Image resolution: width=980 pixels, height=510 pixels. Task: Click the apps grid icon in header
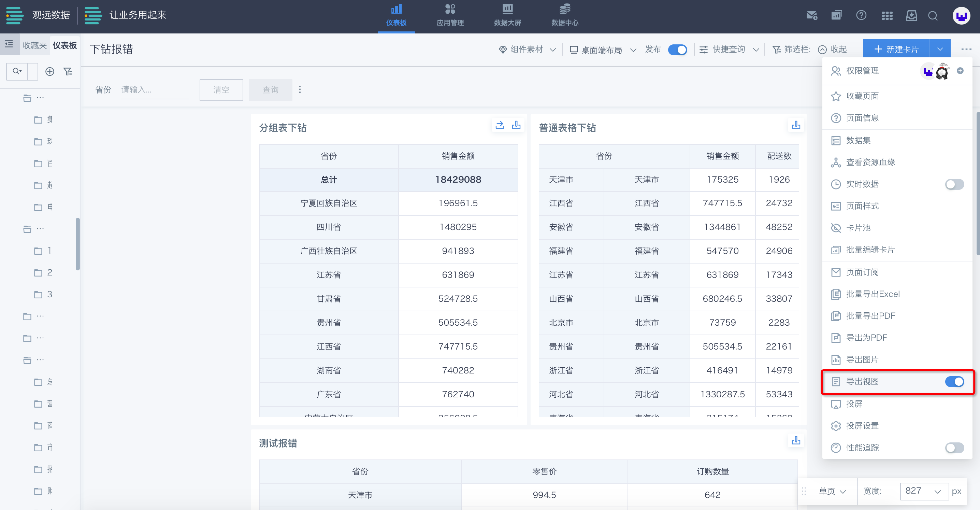(887, 16)
